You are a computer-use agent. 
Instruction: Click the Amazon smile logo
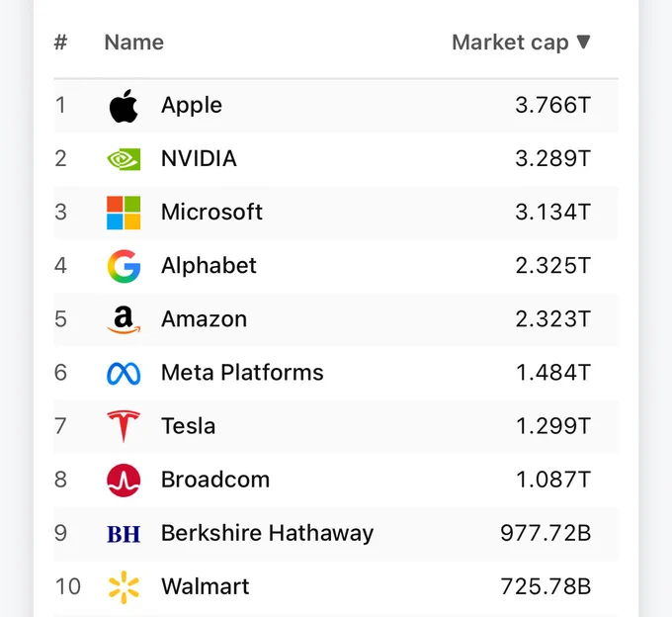[124, 319]
